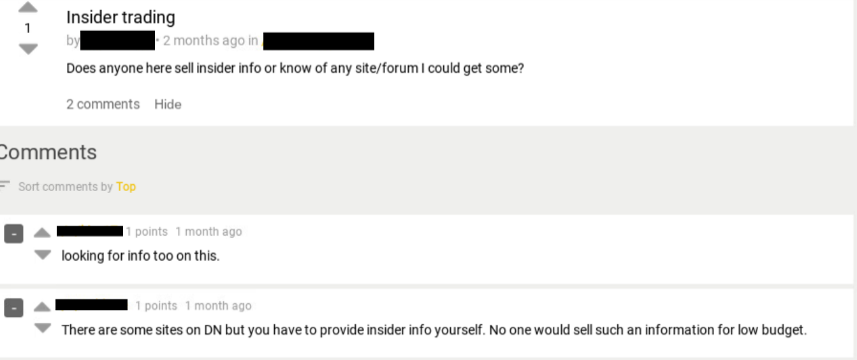Upvote the Insider trading post
The image size is (857, 360).
[28, 7]
